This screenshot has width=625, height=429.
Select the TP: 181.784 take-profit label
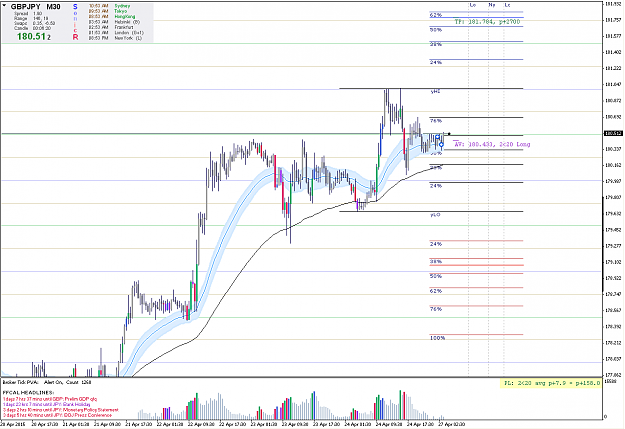tap(487, 22)
